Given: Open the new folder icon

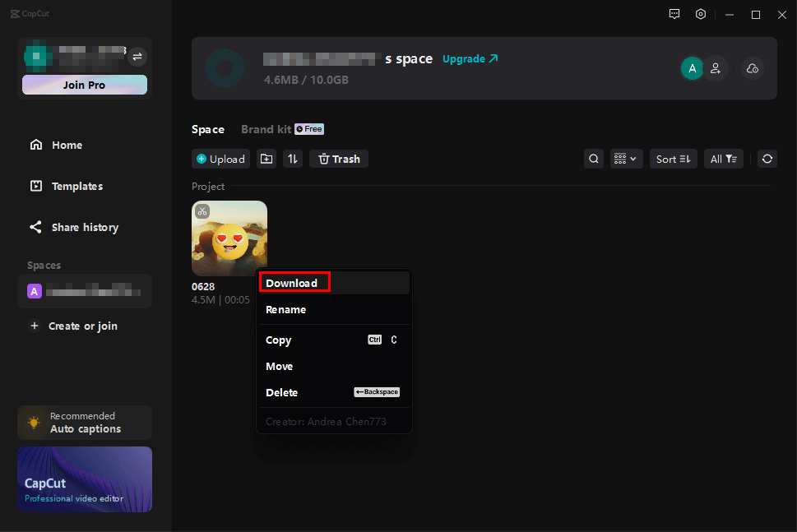Looking at the screenshot, I should pyautogui.click(x=266, y=159).
